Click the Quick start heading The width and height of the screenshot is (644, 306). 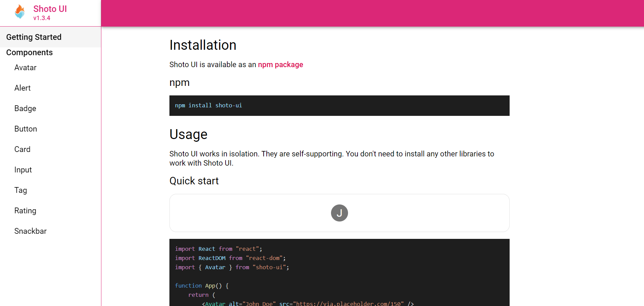[x=194, y=181]
